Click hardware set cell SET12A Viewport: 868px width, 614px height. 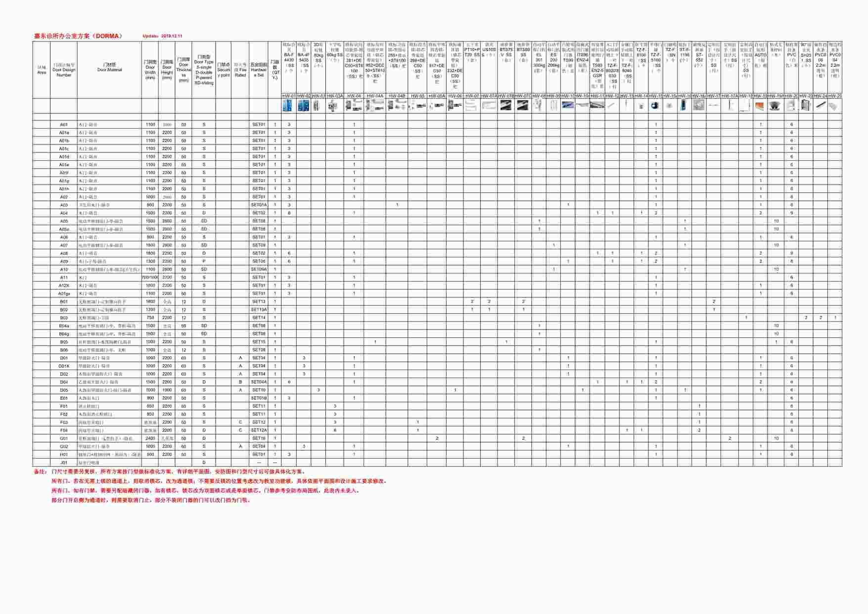pos(259,430)
